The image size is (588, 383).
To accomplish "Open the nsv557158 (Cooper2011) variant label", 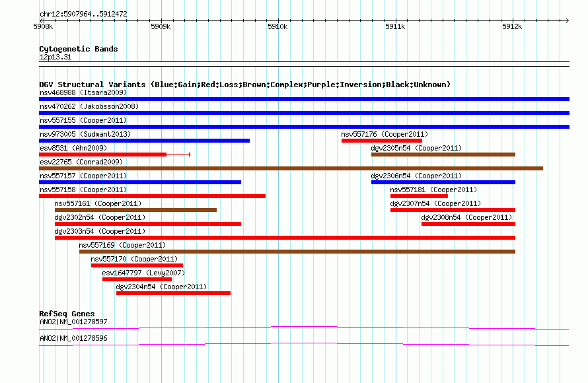I will (x=83, y=190).
